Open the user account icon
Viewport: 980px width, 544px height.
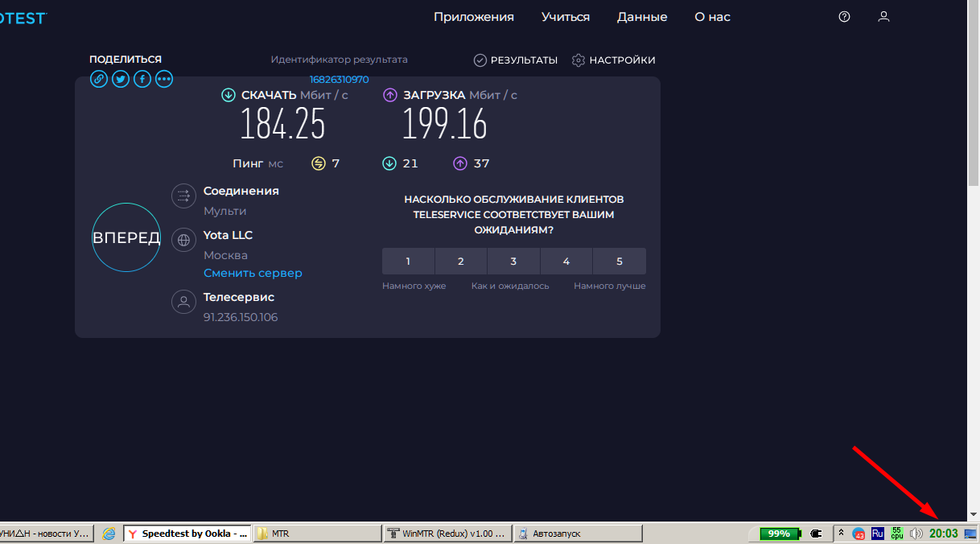click(883, 17)
